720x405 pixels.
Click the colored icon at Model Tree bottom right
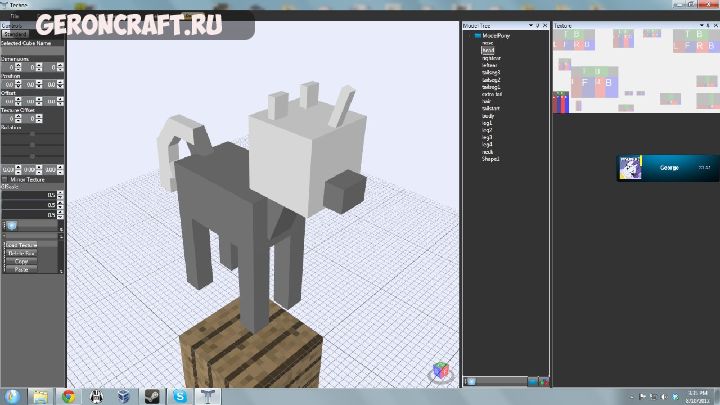click(544, 381)
